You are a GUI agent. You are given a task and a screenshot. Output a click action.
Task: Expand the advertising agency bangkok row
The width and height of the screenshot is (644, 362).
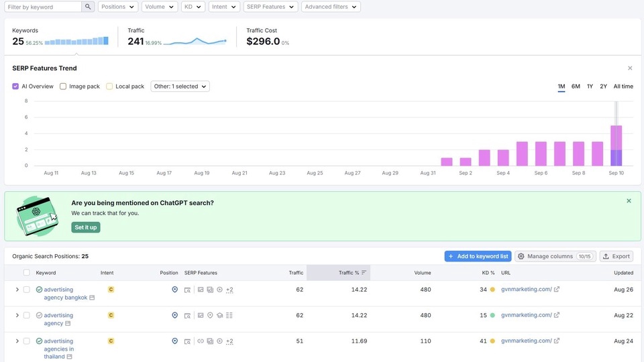click(x=17, y=290)
